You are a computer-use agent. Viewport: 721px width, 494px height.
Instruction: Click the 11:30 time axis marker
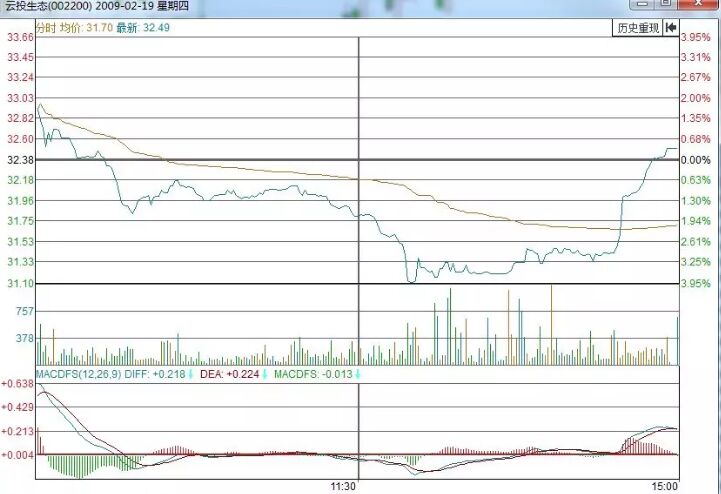click(x=343, y=485)
